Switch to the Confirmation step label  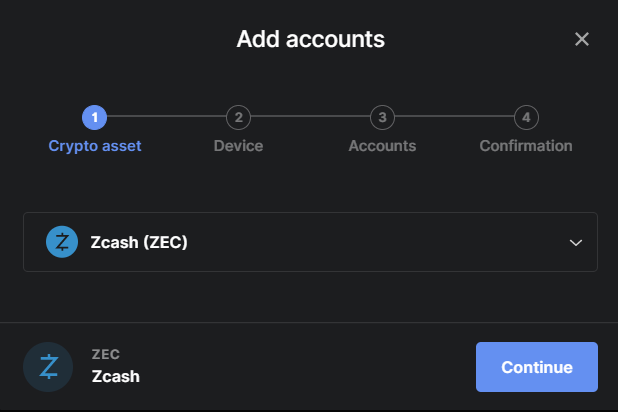pyautogui.click(x=526, y=146)
